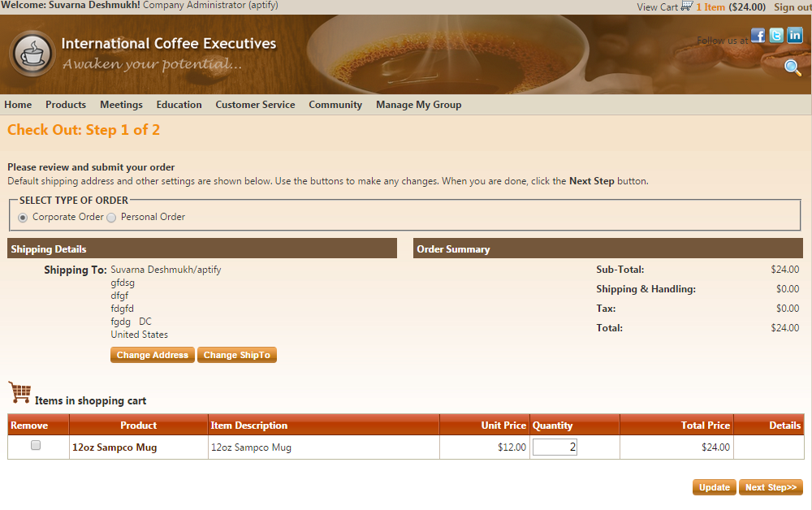Click the Order Summary panel header

click(x=608, y=249)
